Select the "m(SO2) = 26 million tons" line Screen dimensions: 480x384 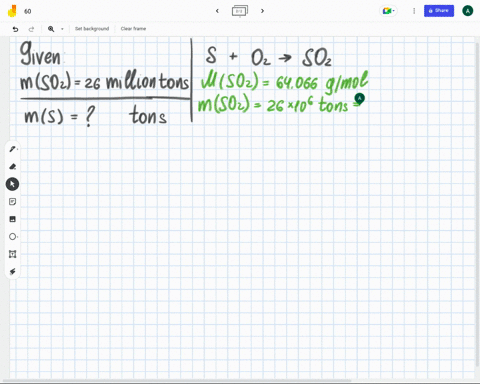click(104, 80)
